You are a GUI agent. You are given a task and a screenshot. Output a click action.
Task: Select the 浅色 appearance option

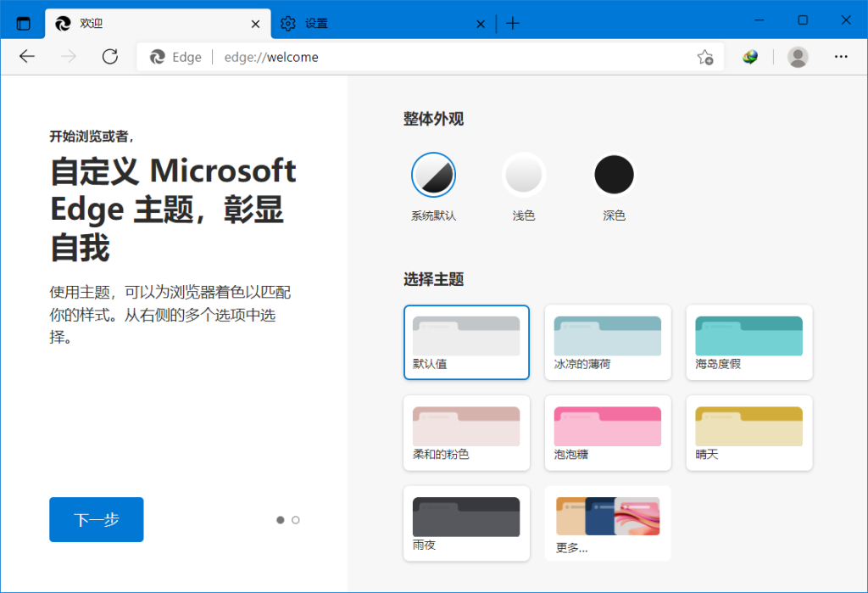524,173
